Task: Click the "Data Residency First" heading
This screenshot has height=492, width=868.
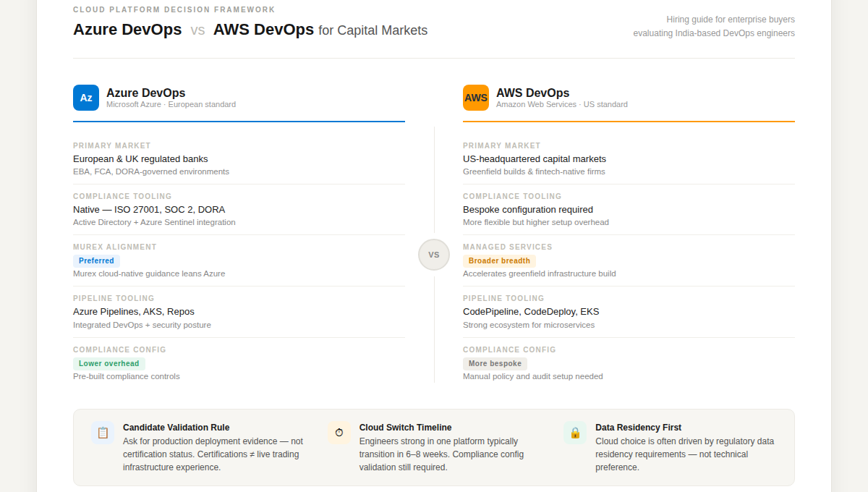Action: (639, 428)
